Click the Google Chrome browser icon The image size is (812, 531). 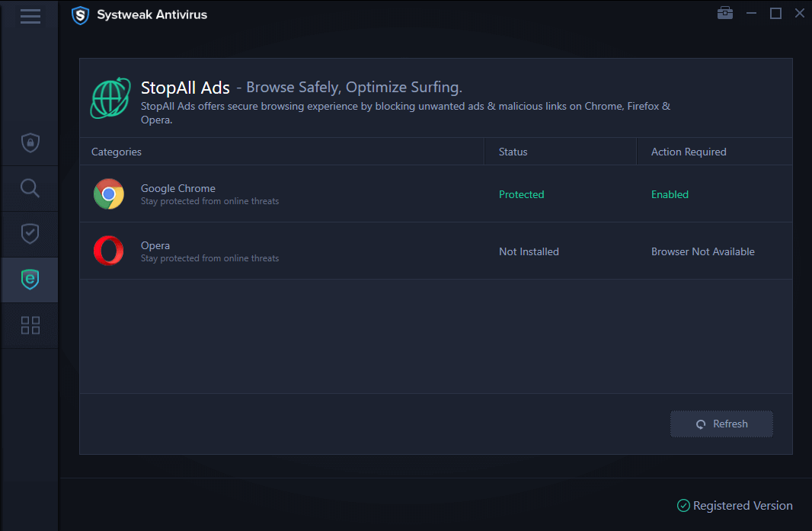(x=108, y=194)
